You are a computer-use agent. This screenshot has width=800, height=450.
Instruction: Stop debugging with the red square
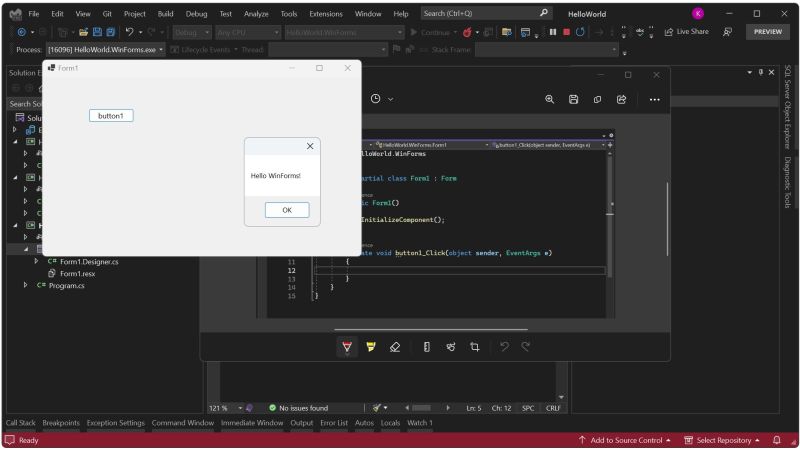point(566,32)
